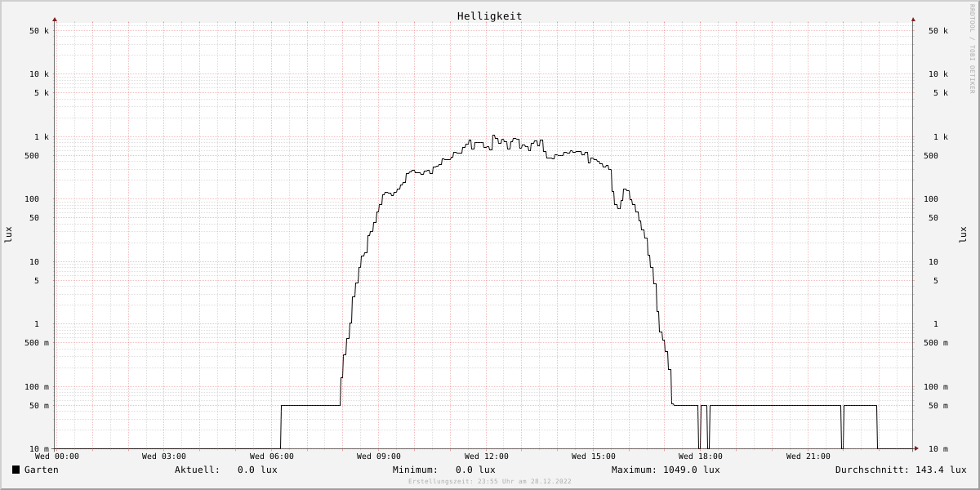980x490 pixels.
Task: Click the red arrow at time axis end
Action: pyautogui.click(x=916, y=448)
